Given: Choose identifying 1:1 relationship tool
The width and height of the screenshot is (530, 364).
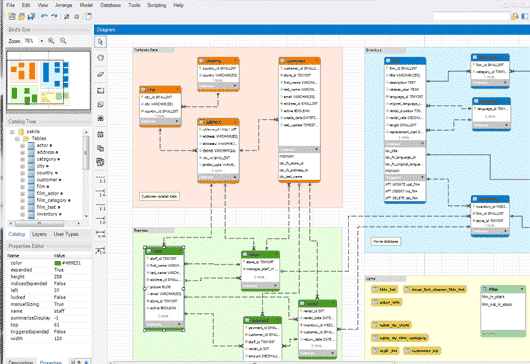Looking at the screenshot, I should tap(101, 207).
